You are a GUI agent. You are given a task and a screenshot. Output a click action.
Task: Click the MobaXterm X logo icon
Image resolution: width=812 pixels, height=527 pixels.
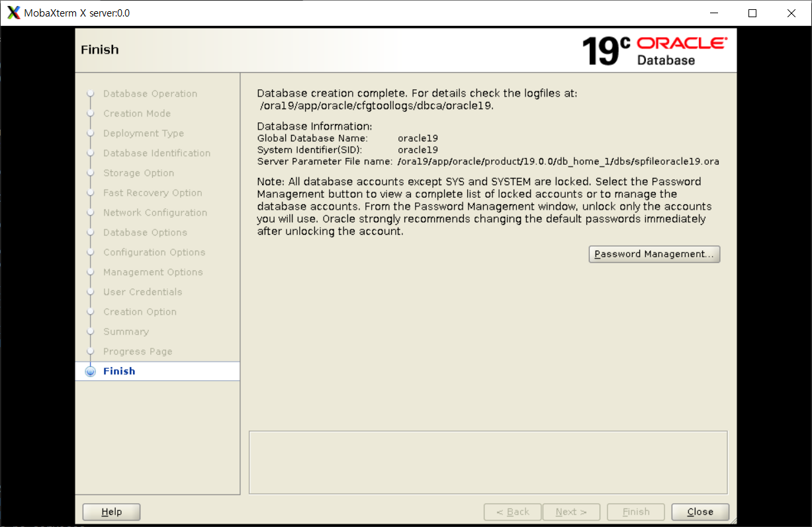(x=13, y=13)
